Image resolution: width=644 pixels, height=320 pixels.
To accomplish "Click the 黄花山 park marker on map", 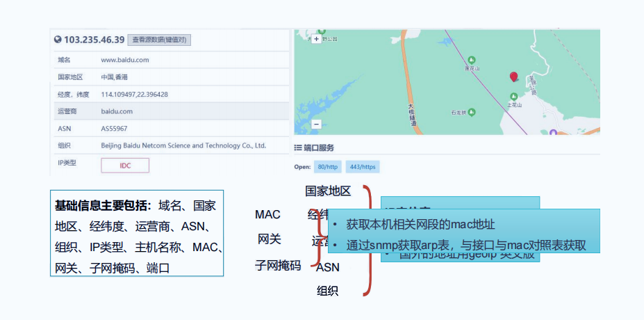I will [x=472, y=61].
